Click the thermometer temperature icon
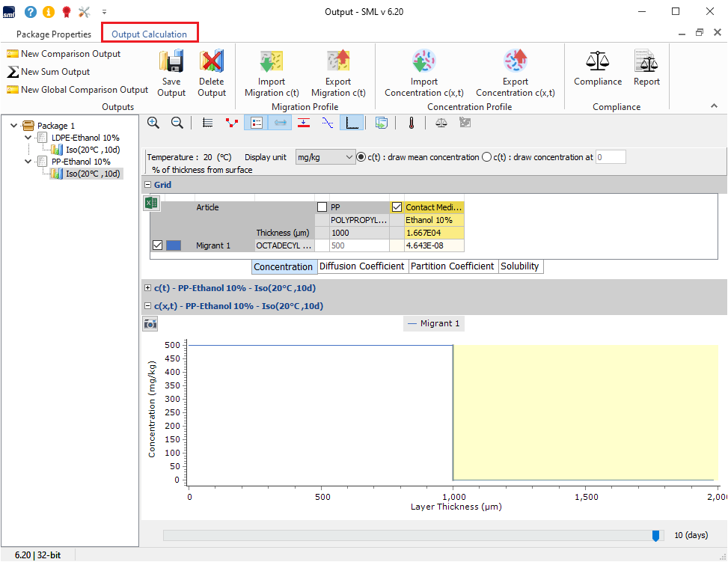Viewport: 728px width, 562px height. [x=411, y=123]
